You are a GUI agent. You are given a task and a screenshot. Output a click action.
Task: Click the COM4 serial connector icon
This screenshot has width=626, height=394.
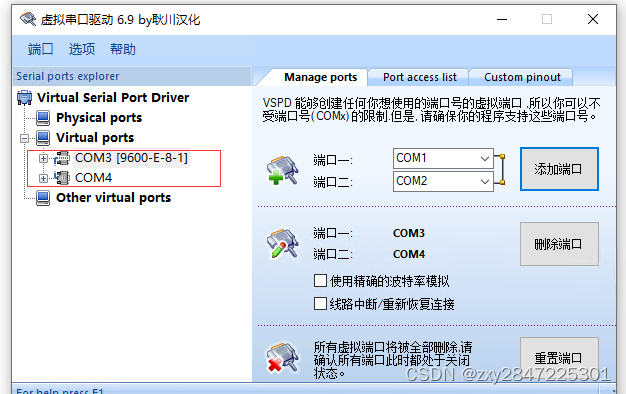pyautogui.click(x=62, y=178)
